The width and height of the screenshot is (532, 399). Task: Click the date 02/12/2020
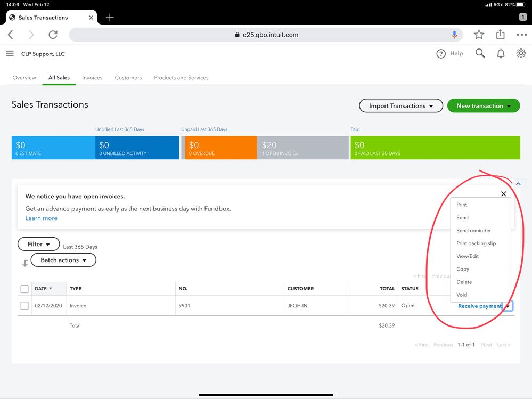pos(48,306)
